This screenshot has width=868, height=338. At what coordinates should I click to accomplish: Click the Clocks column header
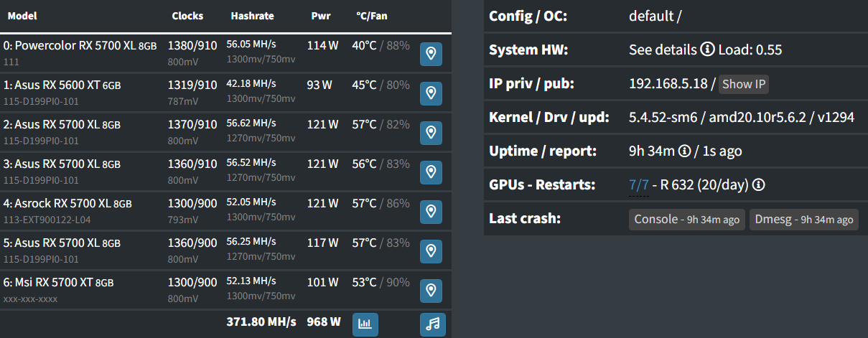click(x=187, y=16)
